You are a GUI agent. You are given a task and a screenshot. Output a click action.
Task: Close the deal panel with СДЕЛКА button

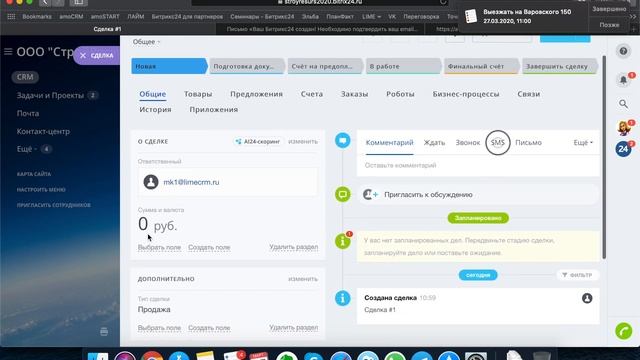(x=97, y=56)
